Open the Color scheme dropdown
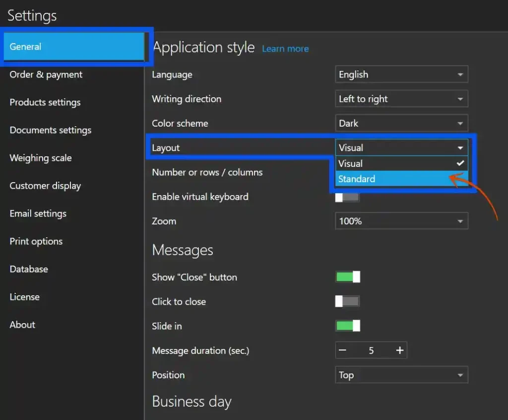Screen dimensions: 508x420 [x=401, y=123]
